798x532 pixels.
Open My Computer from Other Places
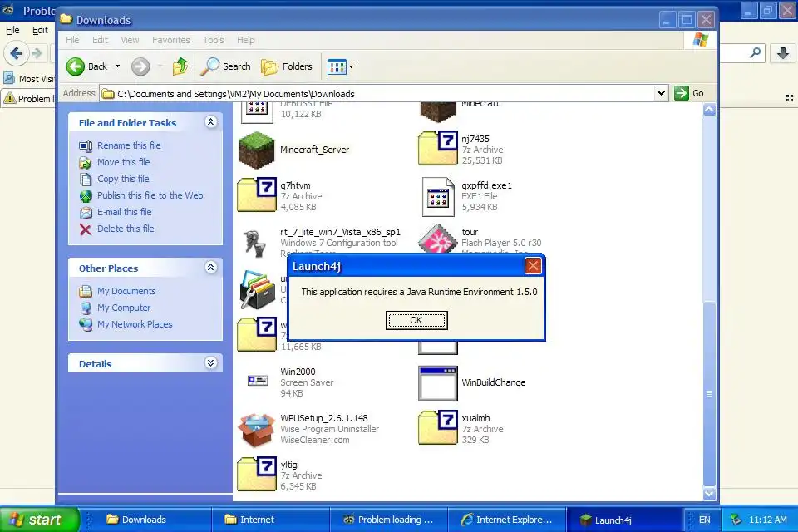pos(124,308)
